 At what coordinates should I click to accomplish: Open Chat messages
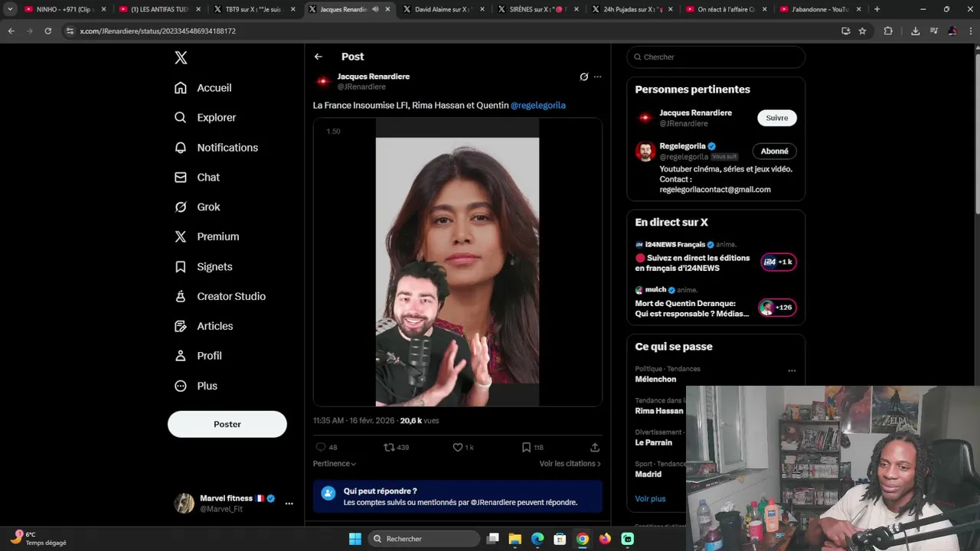(x=197, y=178)
